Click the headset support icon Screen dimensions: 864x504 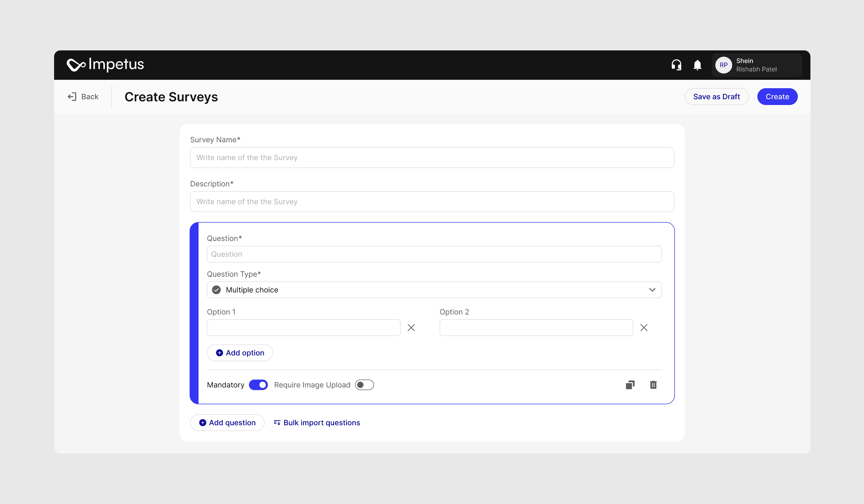pyautogui.click(x=676, y=65)
